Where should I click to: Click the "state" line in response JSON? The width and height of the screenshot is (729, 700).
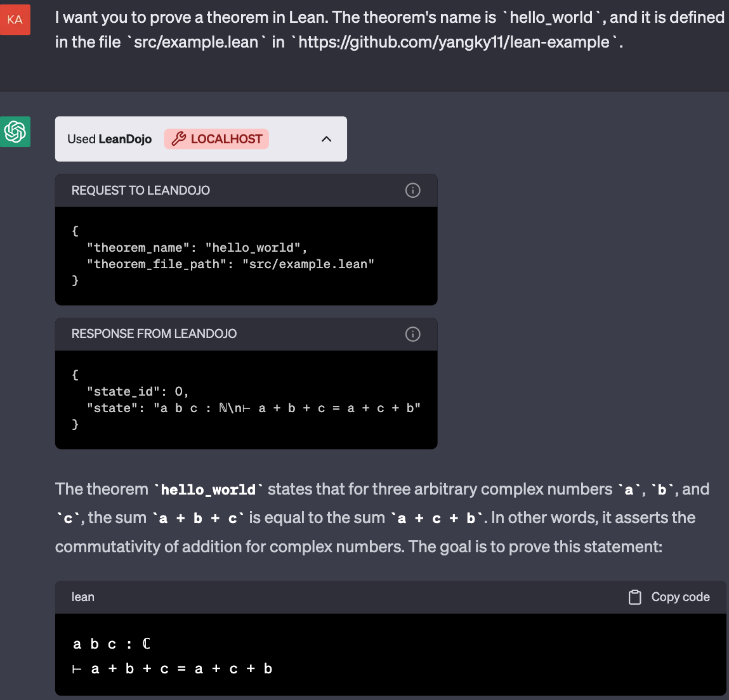(254, 408)
